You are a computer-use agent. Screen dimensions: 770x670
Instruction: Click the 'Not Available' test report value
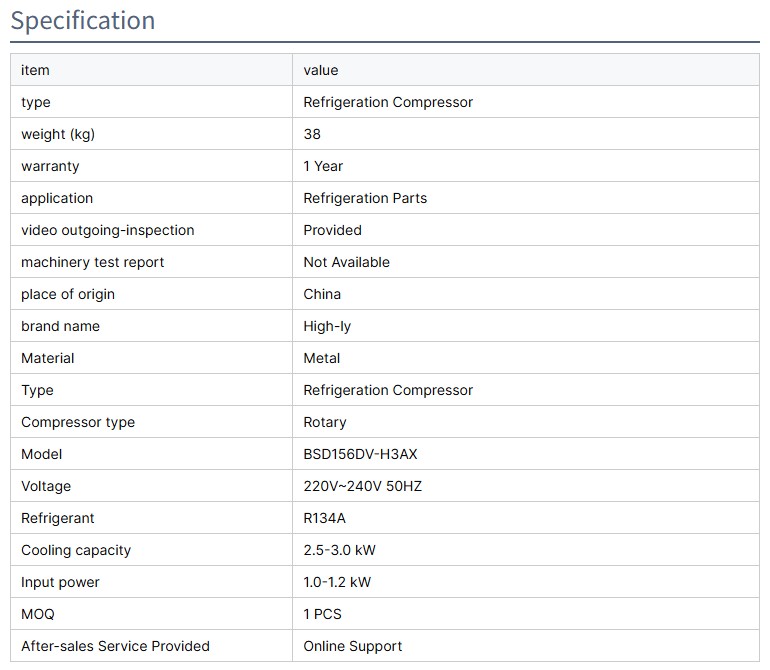tap(346, 262)
